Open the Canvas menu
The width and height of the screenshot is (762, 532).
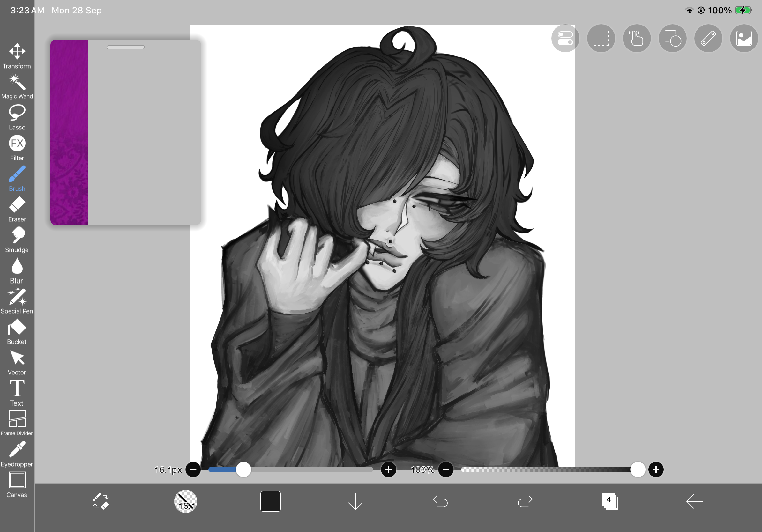(17, 484)
